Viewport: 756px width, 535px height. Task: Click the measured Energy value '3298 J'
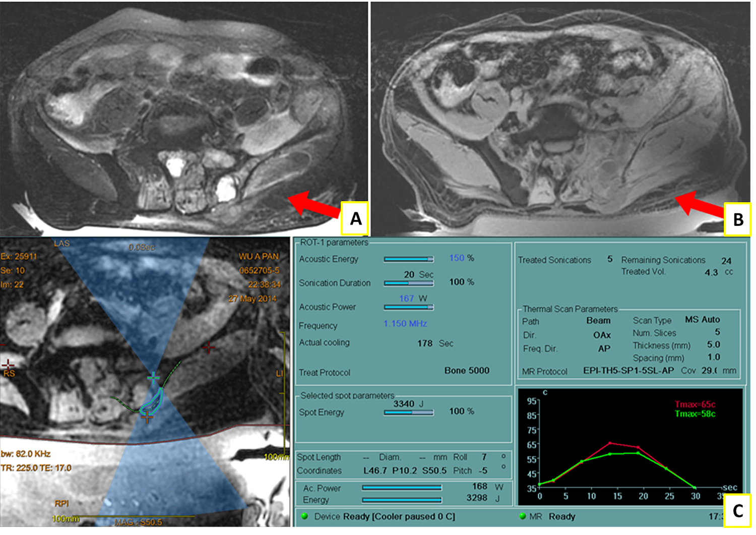point(483,498)
